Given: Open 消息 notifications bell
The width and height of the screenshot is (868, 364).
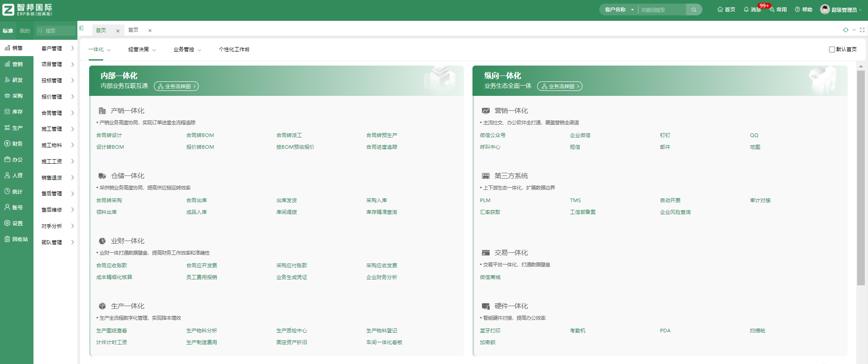Looking at the screenshot, I should pyautogui.click(x=752, y=9).
